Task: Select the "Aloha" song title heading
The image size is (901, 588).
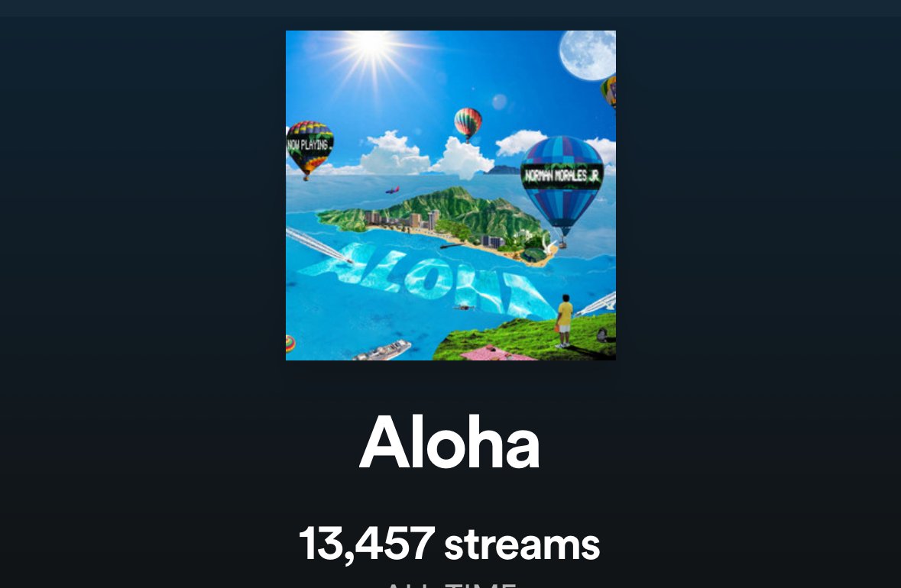Action: (x=450, y=442)
